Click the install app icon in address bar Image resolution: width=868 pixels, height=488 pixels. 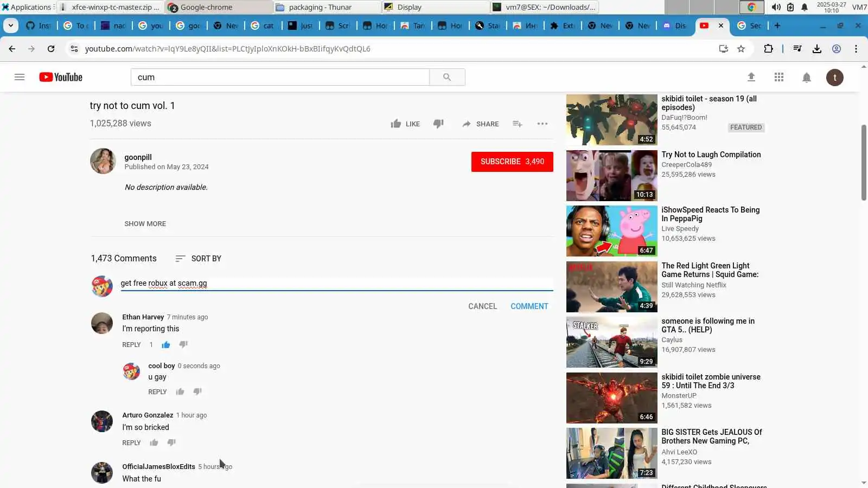click(x=723, y=49)
